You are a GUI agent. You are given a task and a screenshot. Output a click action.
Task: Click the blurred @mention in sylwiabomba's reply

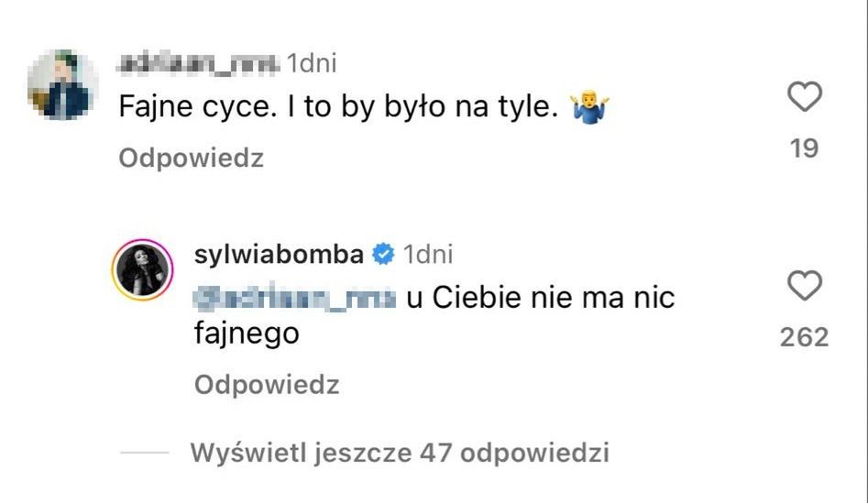(x=295, y=299)
